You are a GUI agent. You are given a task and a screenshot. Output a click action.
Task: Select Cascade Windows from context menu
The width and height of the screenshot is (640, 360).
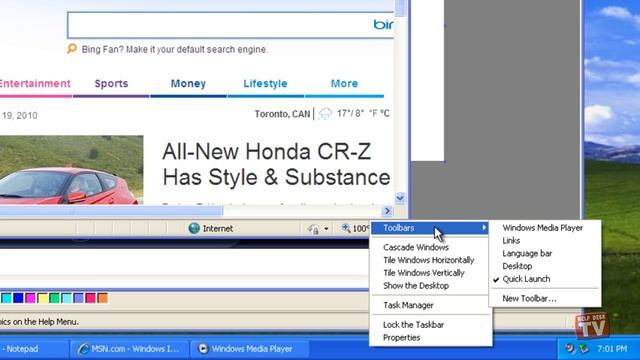(x=416, y=247)
